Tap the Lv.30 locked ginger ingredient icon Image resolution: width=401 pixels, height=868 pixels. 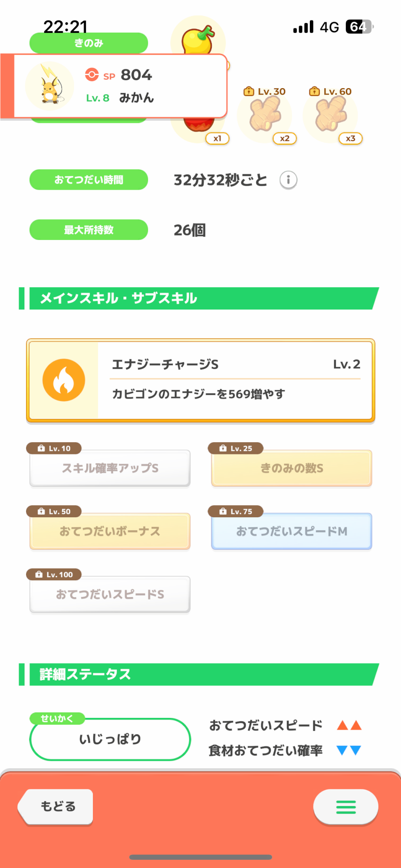(x=265, y=115)
